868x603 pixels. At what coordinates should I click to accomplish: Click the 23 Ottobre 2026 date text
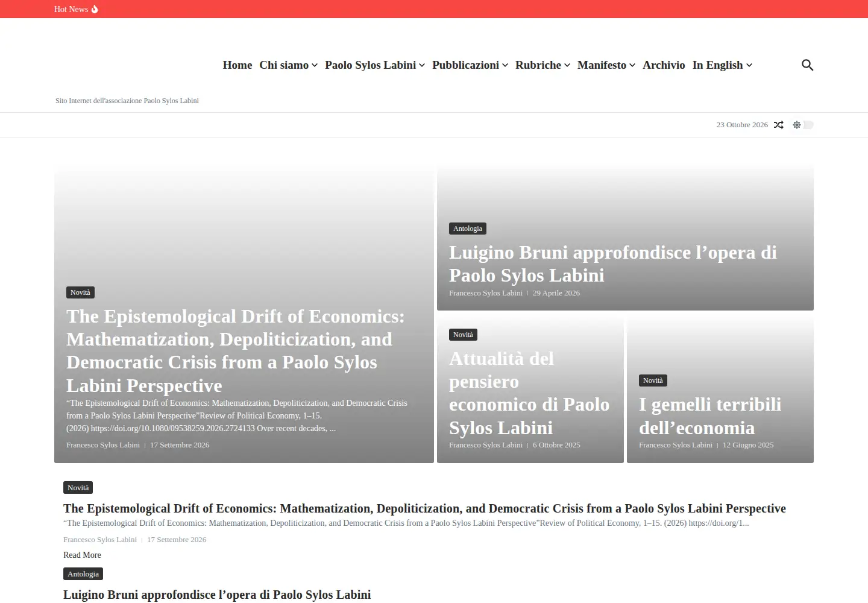click(742, 125)
